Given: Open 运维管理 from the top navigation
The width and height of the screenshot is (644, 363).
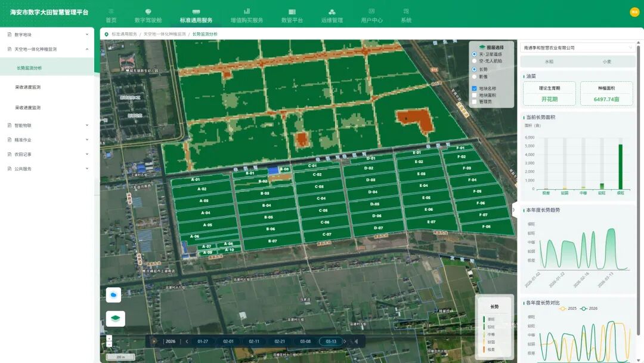Looking at the screenshot, I should [332, 12].
